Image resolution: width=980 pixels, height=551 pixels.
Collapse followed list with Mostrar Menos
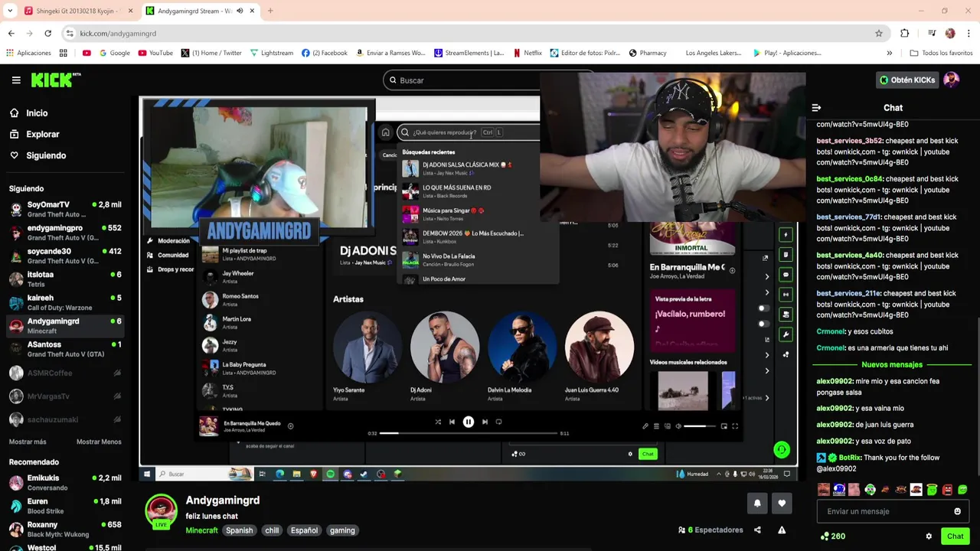[x=99, y=442]
